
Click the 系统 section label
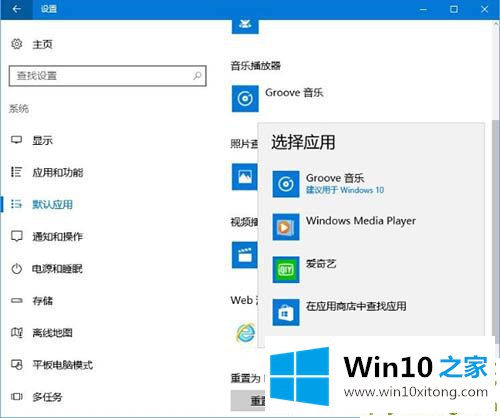19,108
